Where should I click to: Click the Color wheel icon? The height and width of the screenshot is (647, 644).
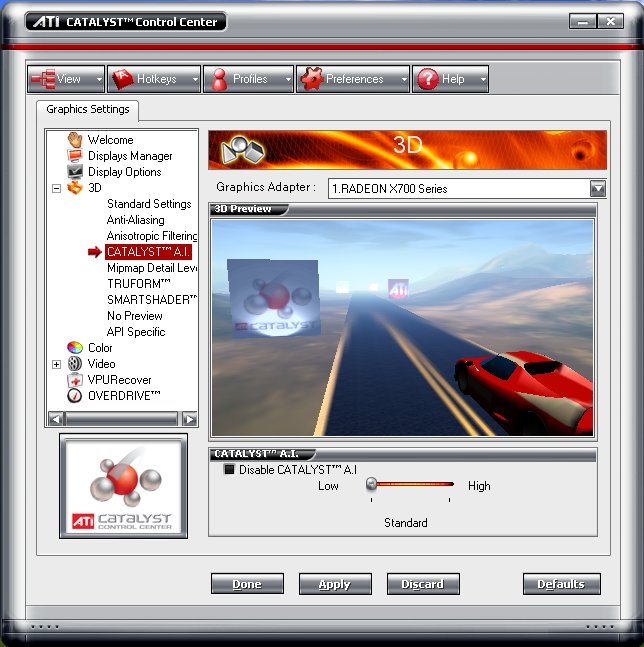[x=75, y=347]
